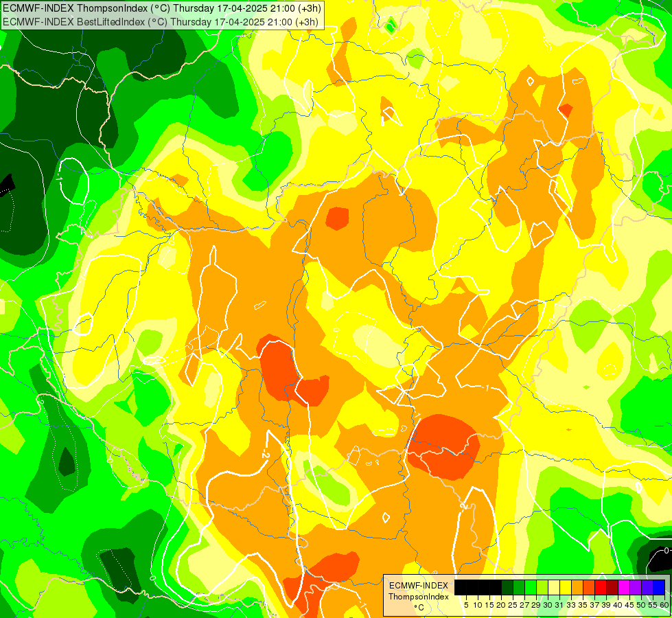The width and height of the screenshot is (672, 618).
Task: Click the legend scale value '45'
Action: pos(629,605)
